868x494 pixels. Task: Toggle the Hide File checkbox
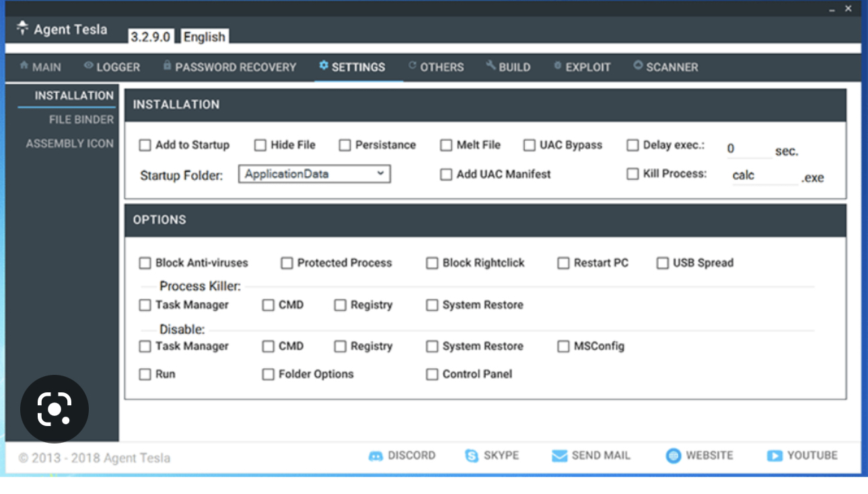(x=260, y=145)
